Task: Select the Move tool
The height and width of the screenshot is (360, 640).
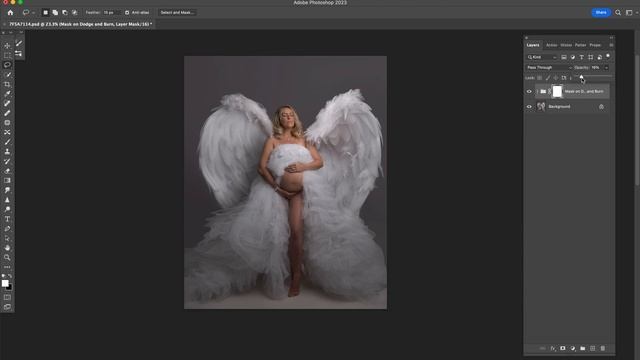Action: tap(7, 46)
